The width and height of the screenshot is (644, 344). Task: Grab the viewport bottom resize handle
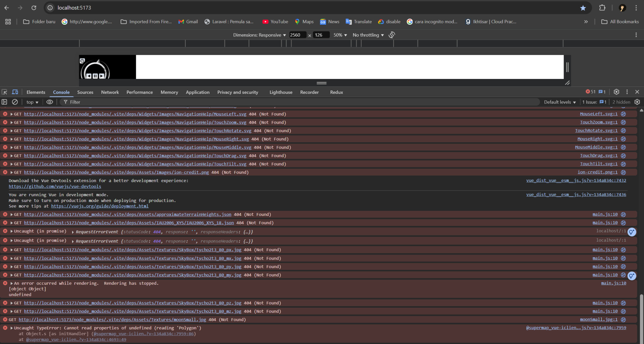321,83
